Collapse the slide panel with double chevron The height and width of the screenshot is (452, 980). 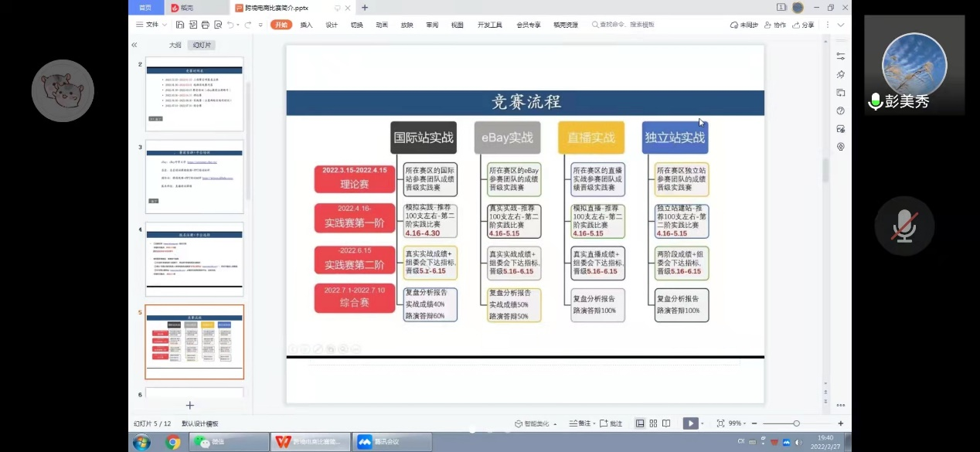click(134, 45)
